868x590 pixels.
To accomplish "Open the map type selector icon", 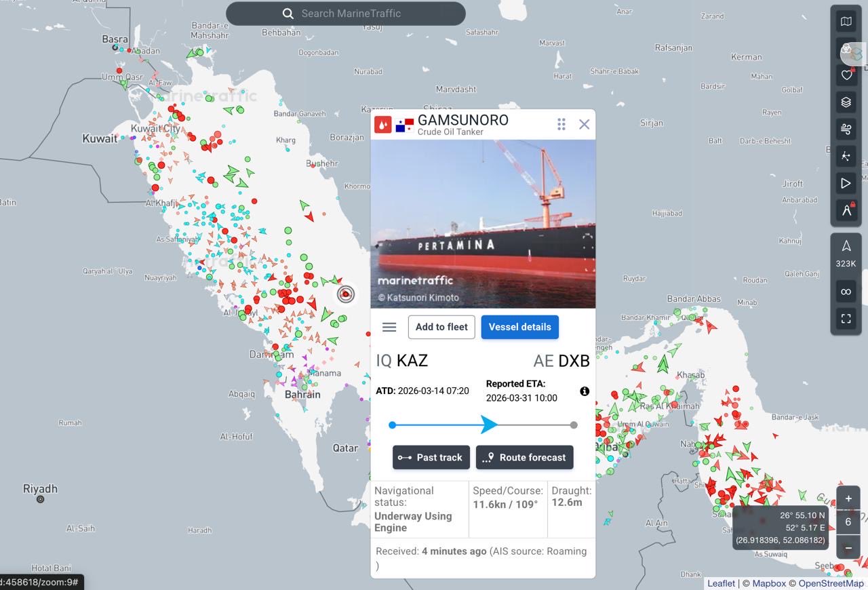I will click(x=846, y=22).
